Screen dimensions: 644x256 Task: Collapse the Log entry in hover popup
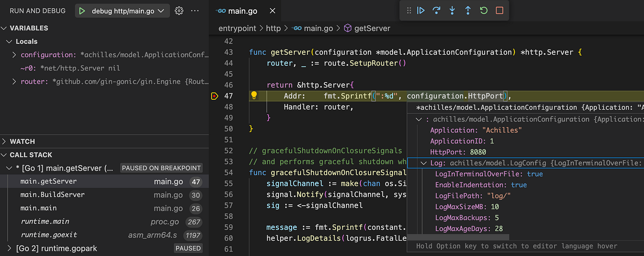(424, 163)
